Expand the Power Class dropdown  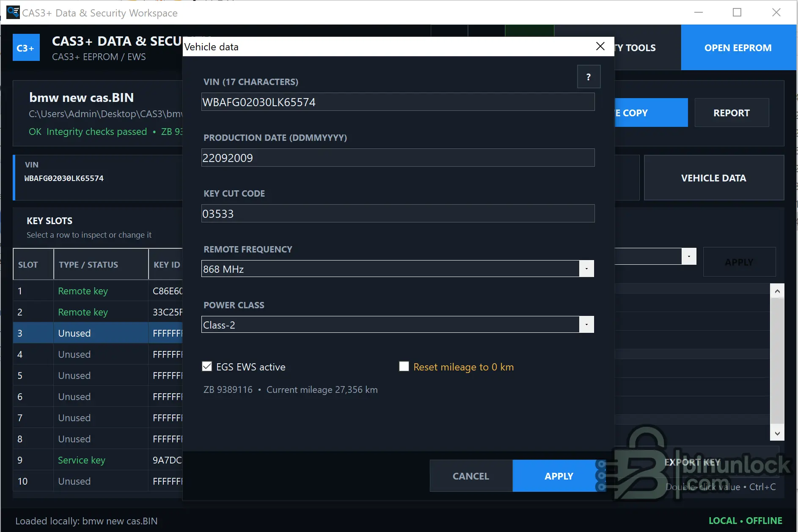586,324
